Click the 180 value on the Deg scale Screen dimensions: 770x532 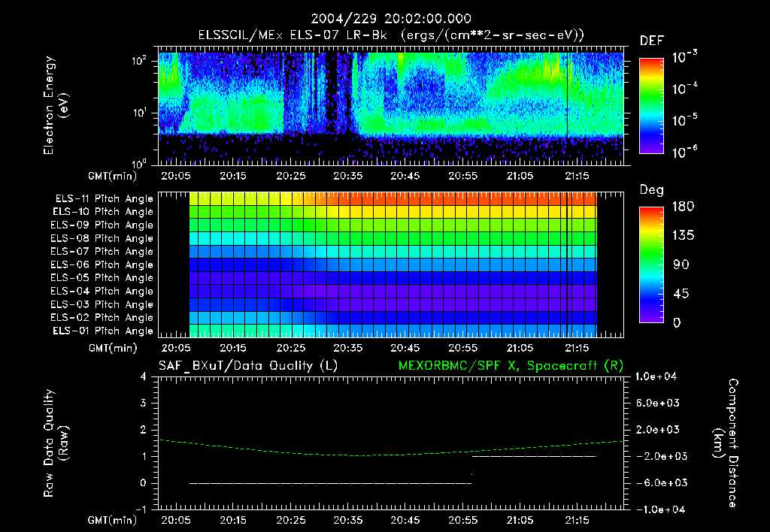coord(683,207)
